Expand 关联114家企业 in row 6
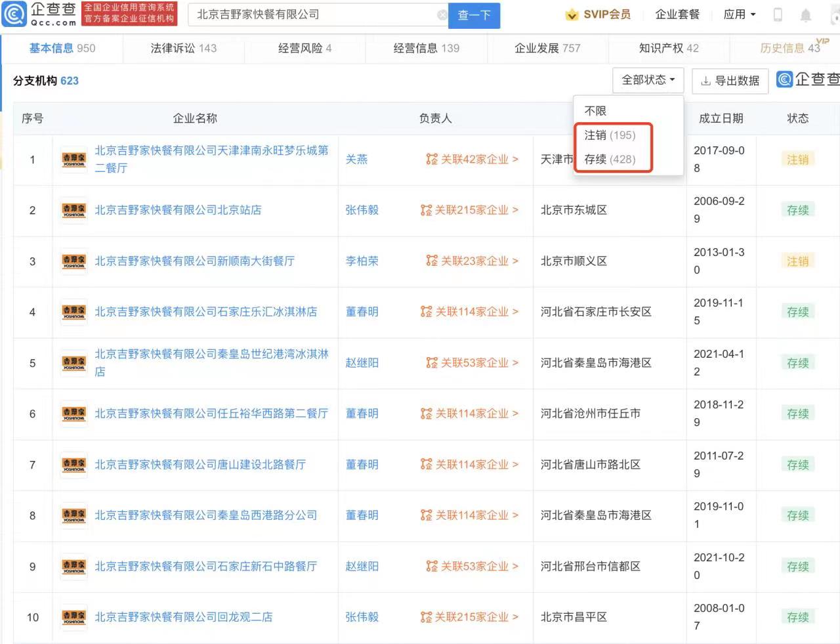 (x=469, y=414)
